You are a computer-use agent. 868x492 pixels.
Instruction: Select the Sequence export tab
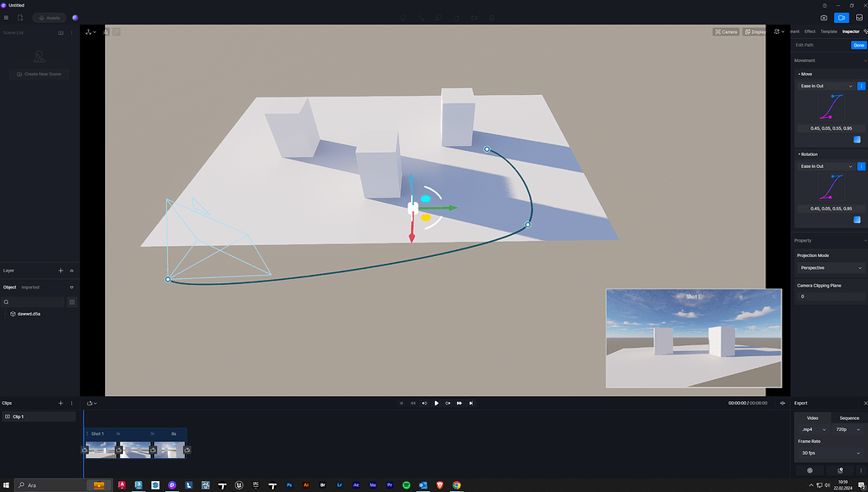[x=849, y=417]
